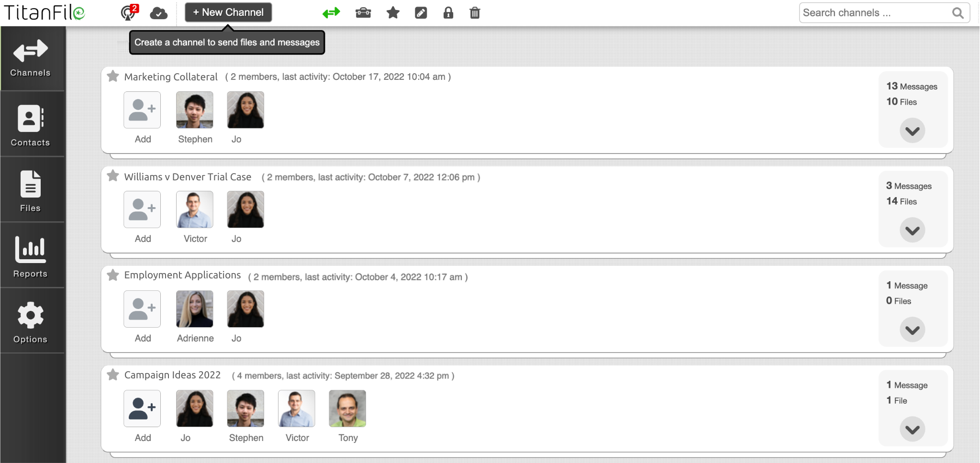Click the green arrows channels filter icon

pyautogui.click(x=331, y=13)
